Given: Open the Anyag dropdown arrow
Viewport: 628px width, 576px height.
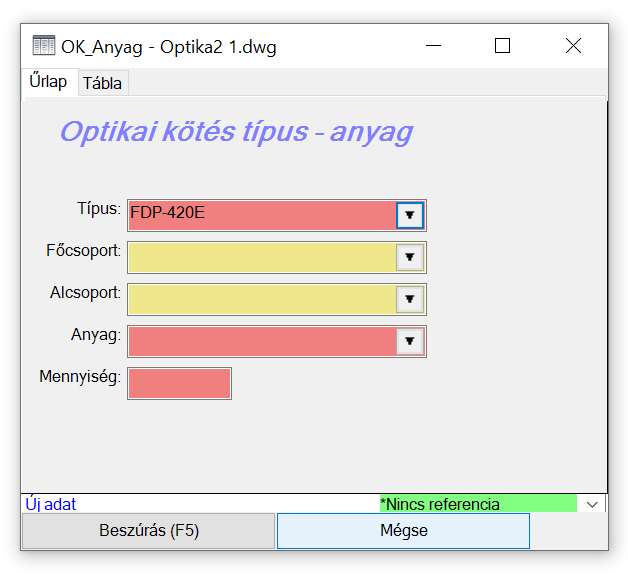Looking at the screenshot, I should pyautogui.click(x=410, y=341).
